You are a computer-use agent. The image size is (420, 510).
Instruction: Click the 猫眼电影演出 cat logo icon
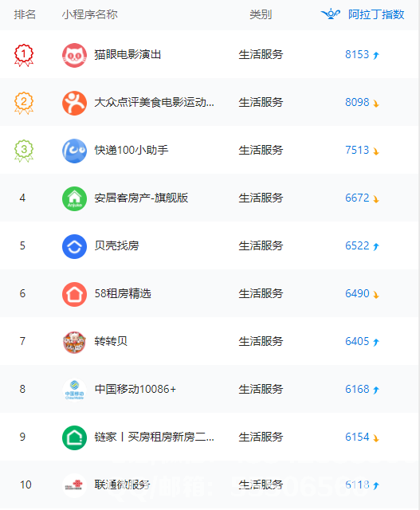coord(74,55)
